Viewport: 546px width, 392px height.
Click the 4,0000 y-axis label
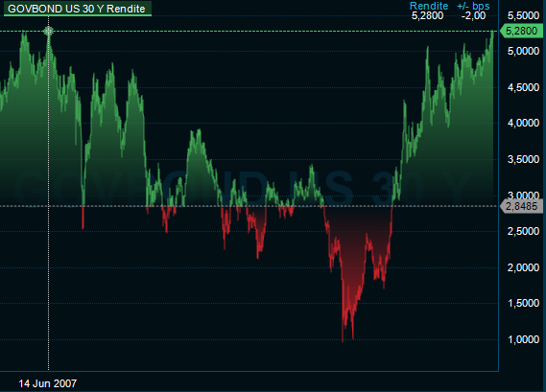tap(523, 123)
